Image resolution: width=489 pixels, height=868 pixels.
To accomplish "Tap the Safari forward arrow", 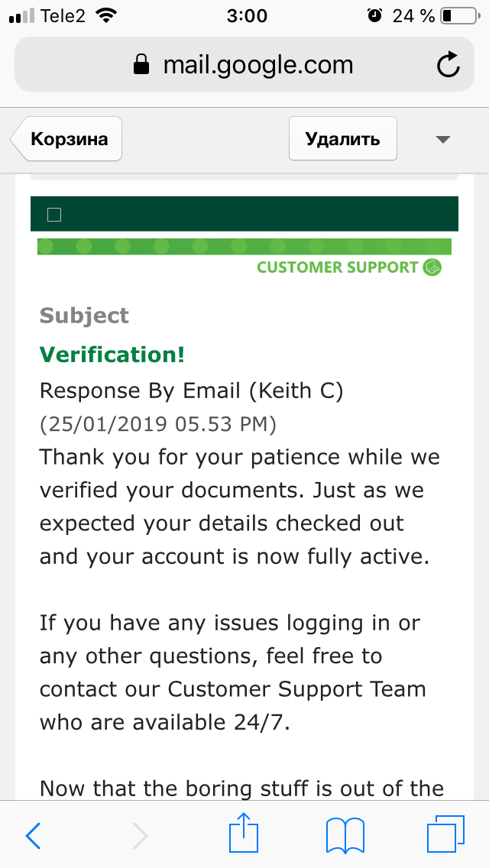I will (x=140, y=835).
